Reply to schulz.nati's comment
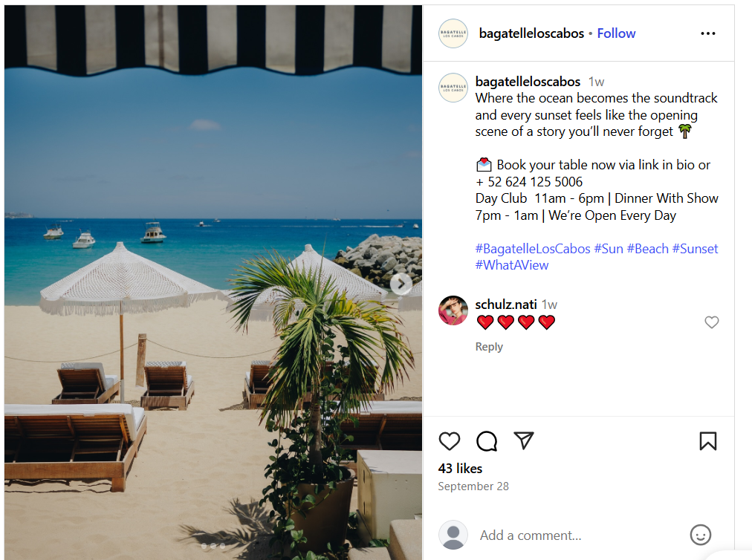 coord(489,347)
